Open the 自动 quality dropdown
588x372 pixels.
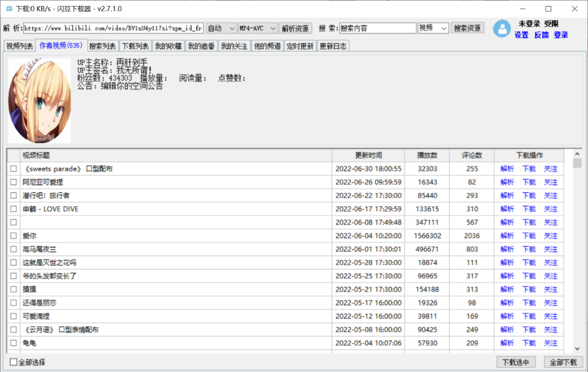[x=221, y=28]
